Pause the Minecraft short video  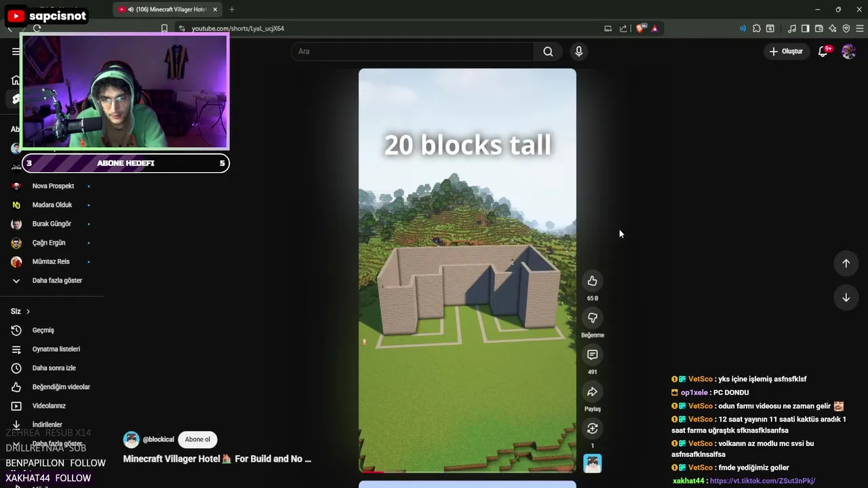[467, 271]
